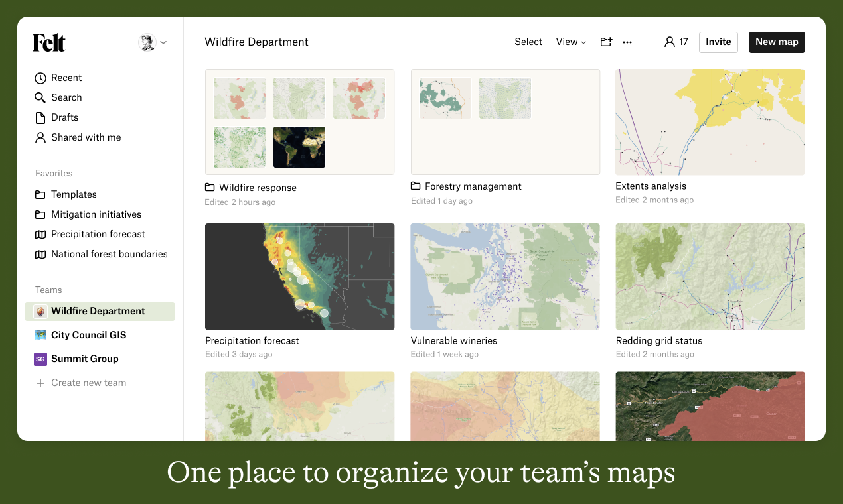Viewport: 843px width, 504px height.
Task: Click map icon beside Precipitation forecast favorite
Action: 40,235
